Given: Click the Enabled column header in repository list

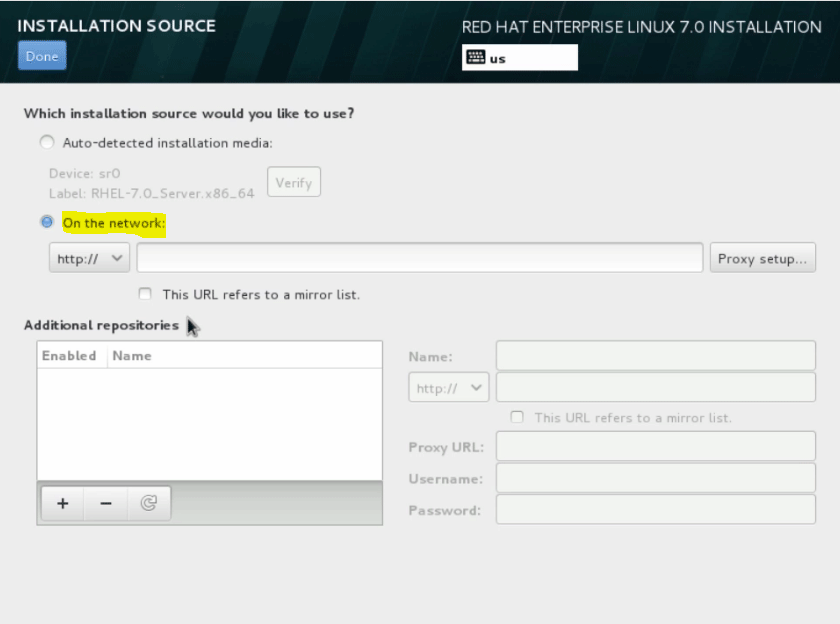Looking at the screenshot, I should (x=70, y=355).
